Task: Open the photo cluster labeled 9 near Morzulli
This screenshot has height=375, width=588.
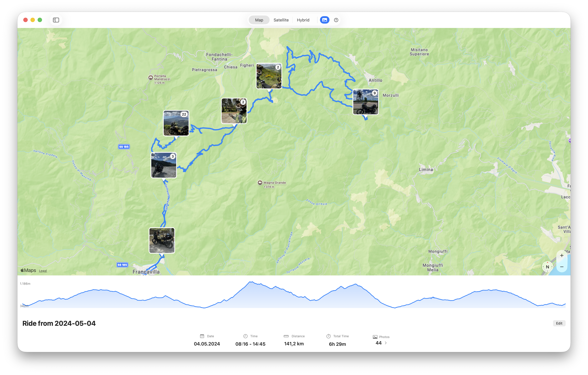Action: click(366, 102)
